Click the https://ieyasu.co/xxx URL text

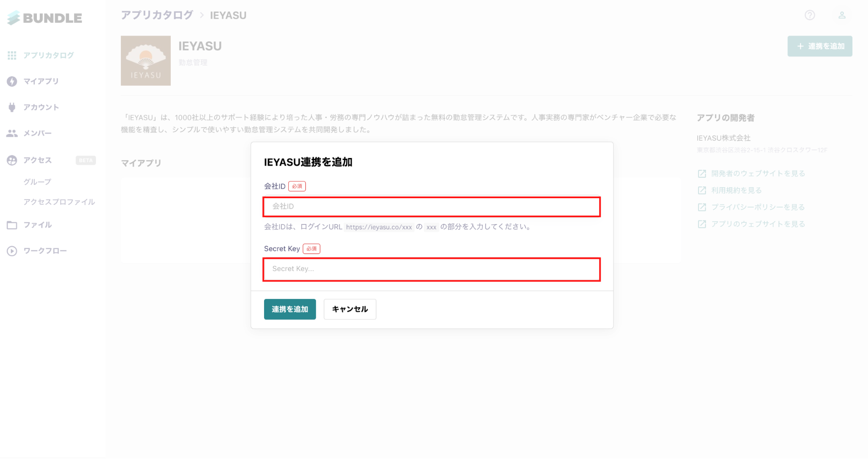click(x=379, y=227)
